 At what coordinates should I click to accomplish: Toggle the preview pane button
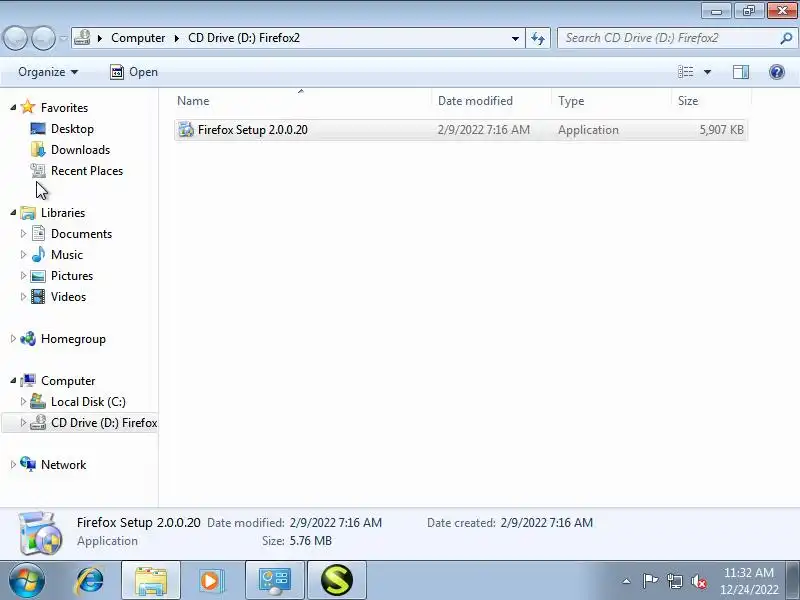pos(741,72)
